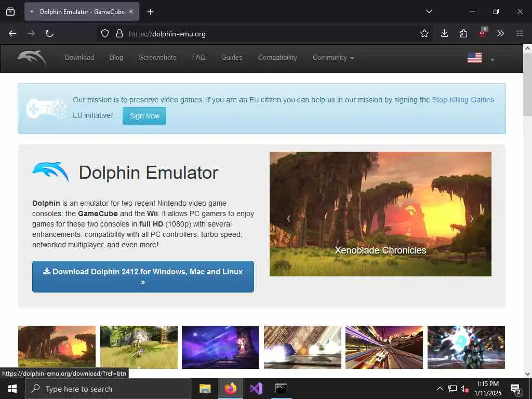Click the taskbar clock and date

(x=488, y=389)
